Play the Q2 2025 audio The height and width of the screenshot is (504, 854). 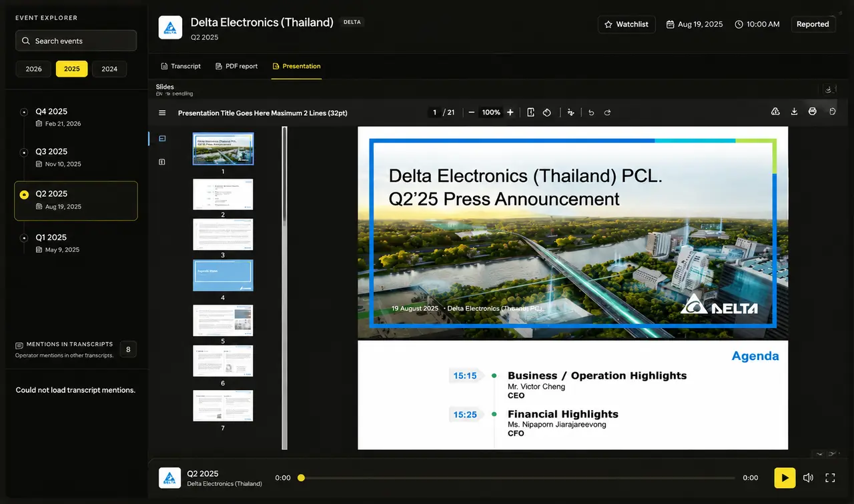point(785,478)
